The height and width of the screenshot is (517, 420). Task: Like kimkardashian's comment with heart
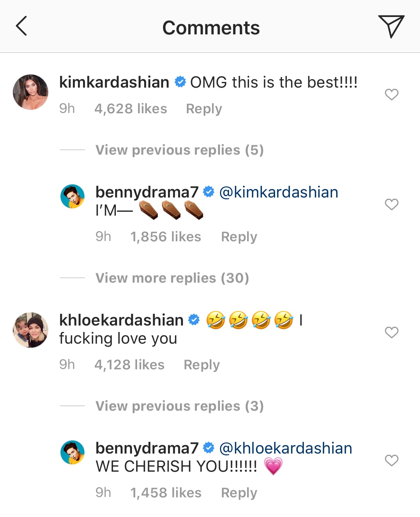391,94
